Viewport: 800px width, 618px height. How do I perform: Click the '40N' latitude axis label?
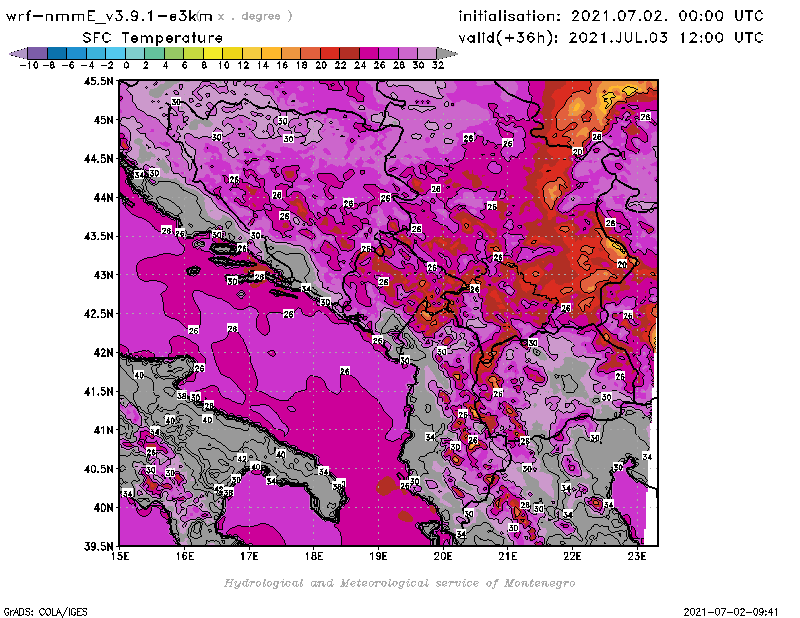tap(104, 508)
